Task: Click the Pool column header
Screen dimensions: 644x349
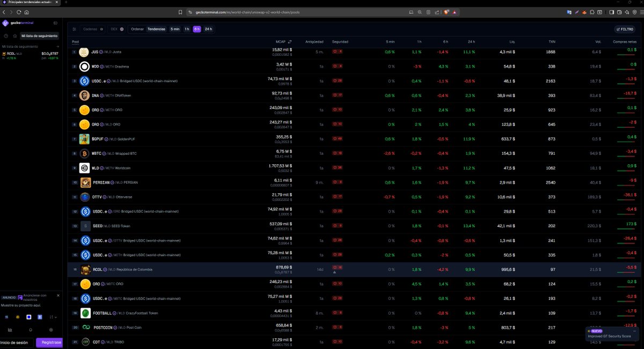Action: tap(75, 41)
